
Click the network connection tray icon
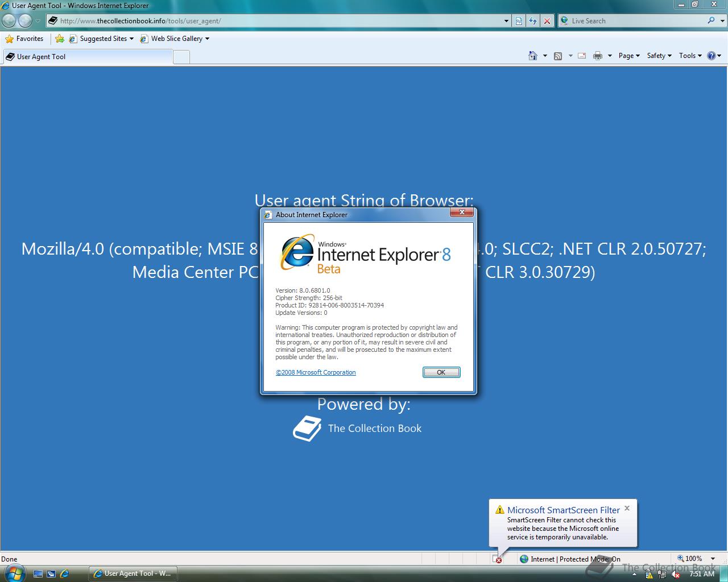coord(663,574)
